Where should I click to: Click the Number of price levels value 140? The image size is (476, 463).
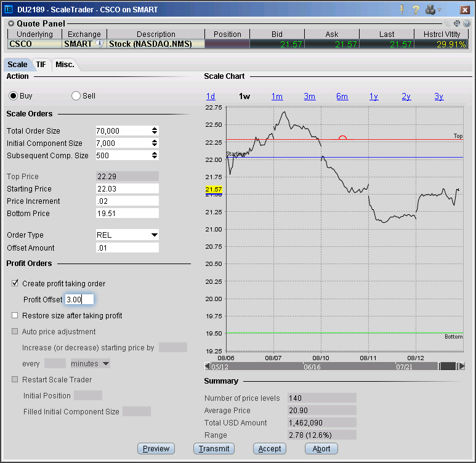coord(322,398)
